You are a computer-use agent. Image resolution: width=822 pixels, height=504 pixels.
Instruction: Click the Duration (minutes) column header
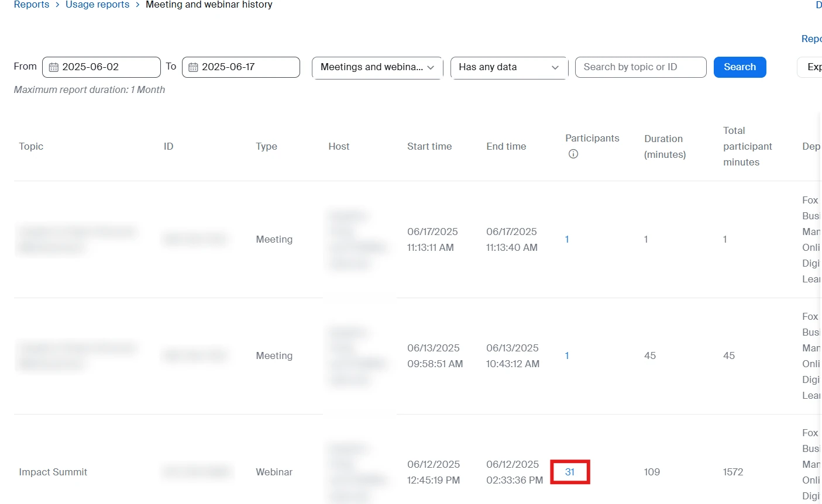665,146
